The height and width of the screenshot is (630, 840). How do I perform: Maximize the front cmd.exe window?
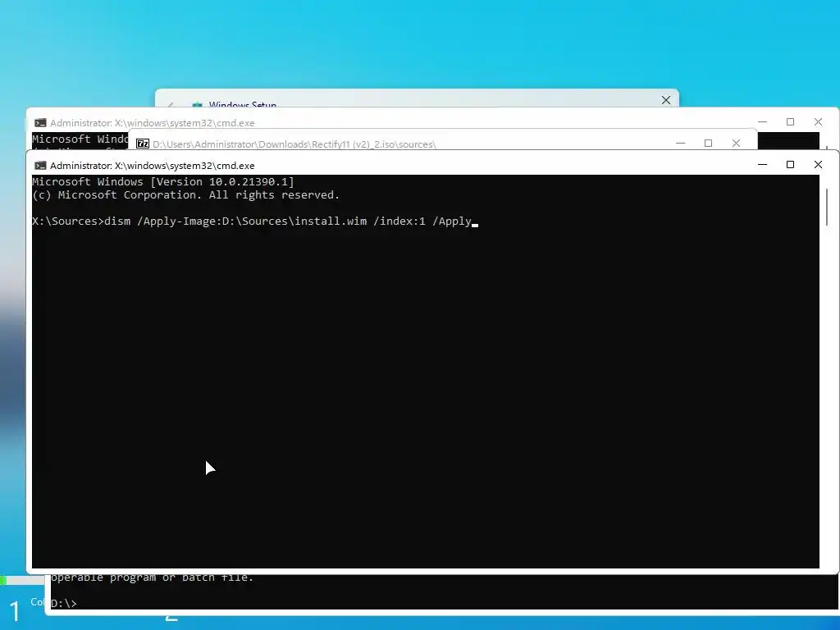(x=790, y=164)
